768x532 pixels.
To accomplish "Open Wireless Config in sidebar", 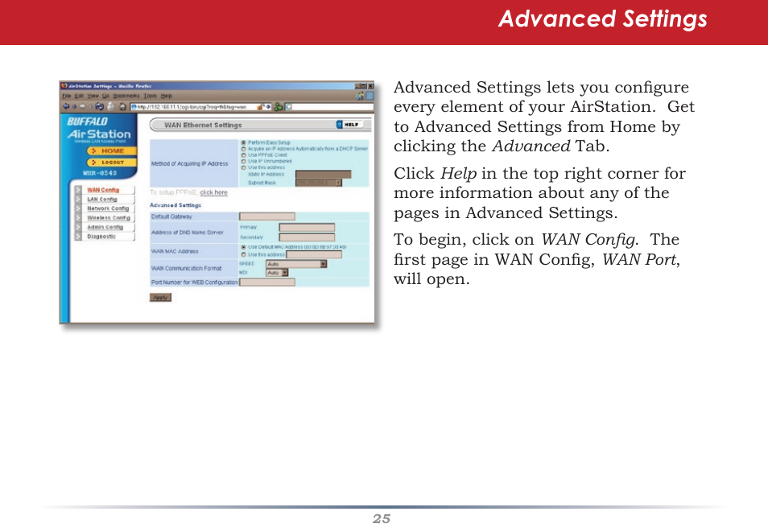I will (x=109, y=218).
